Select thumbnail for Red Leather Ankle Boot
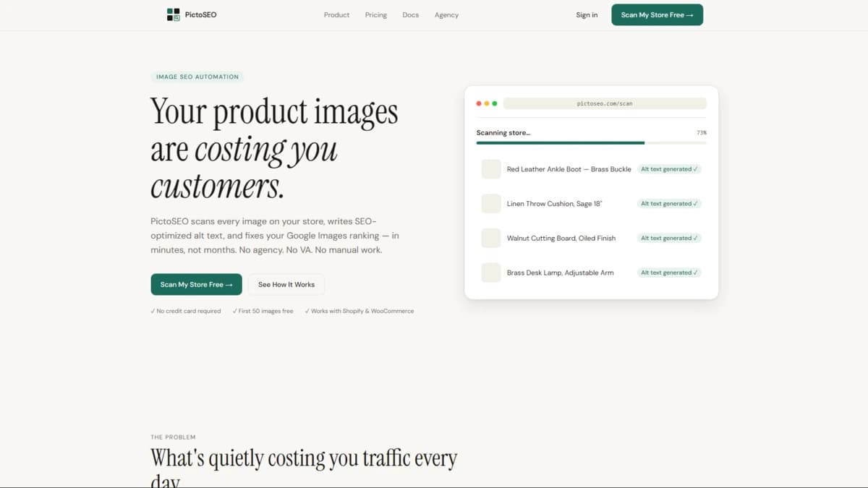The height and width of the screenshot is (488, 868). click(x=491, y=169)
